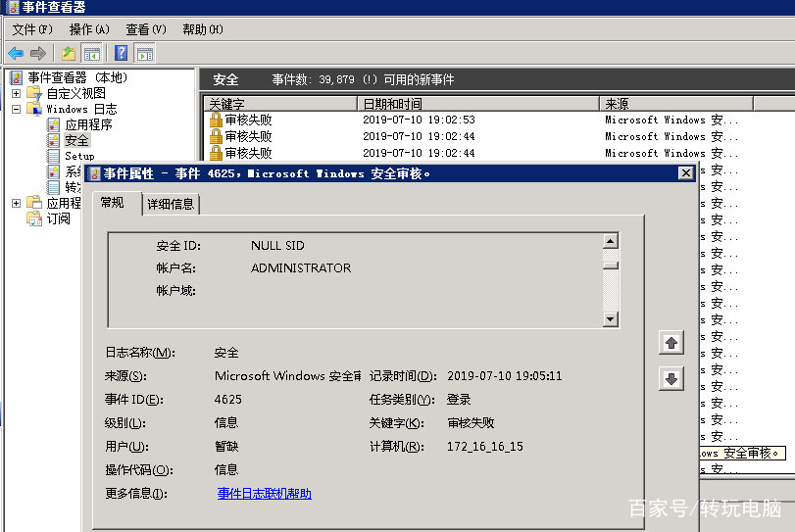Click the Event Viewer (Local) root icon
Image resolution: width=795 pixels, height=532 pixels.
tap(17, 77)
